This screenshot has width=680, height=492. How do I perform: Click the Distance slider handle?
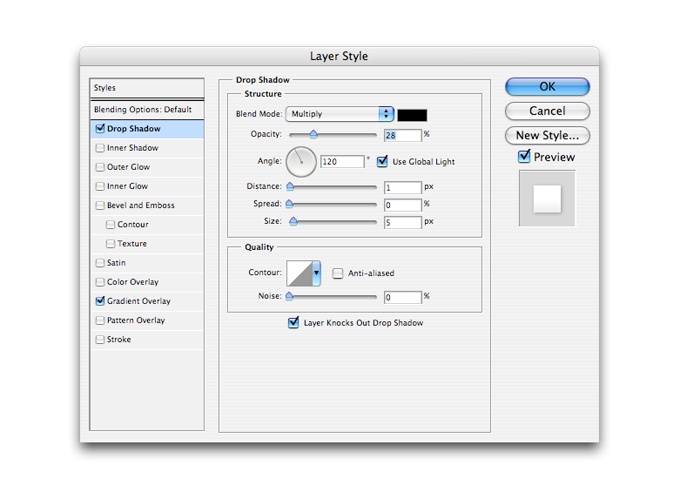290,187
